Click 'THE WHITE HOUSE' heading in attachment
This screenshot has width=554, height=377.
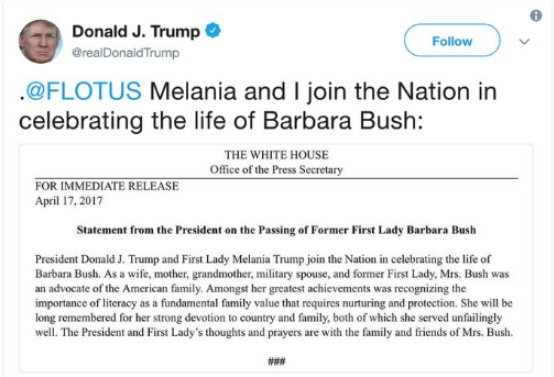[276, 155]
